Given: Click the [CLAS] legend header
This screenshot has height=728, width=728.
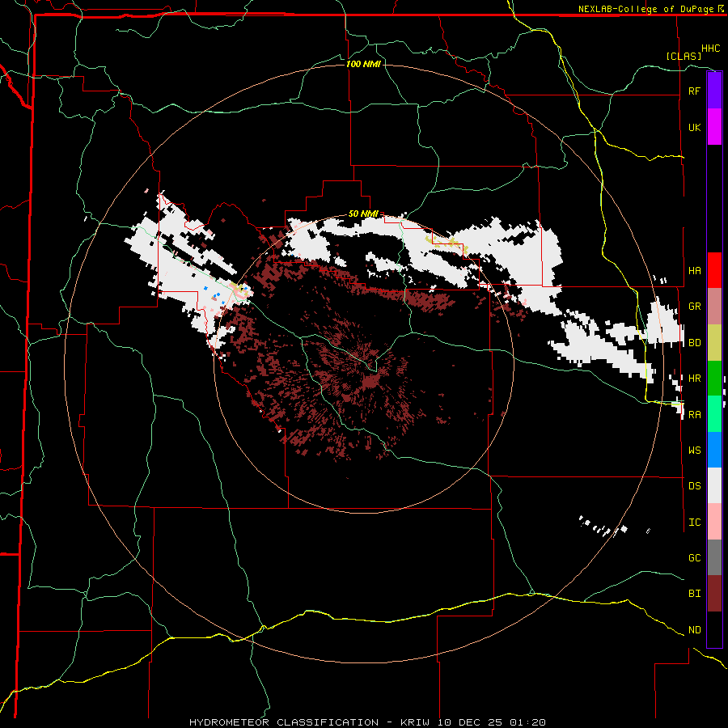Looking at the screenshot, I should point(684,56).
